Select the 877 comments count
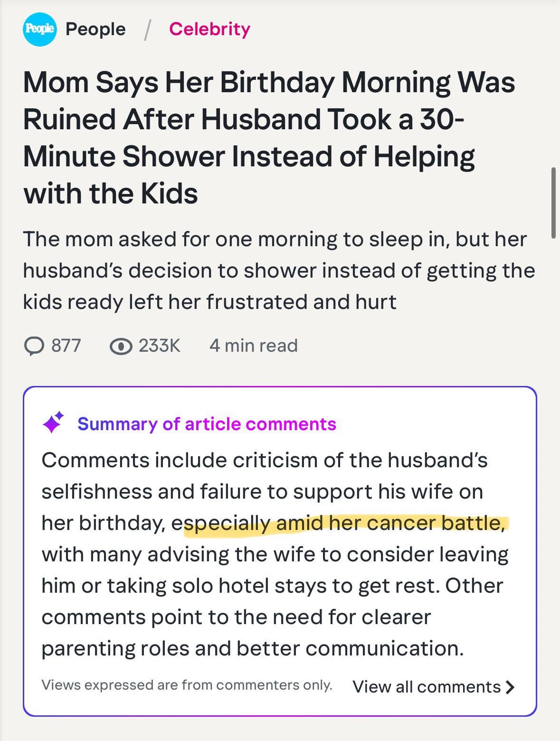Viewport: 560px width, 741px height. [x=66, y=346]
